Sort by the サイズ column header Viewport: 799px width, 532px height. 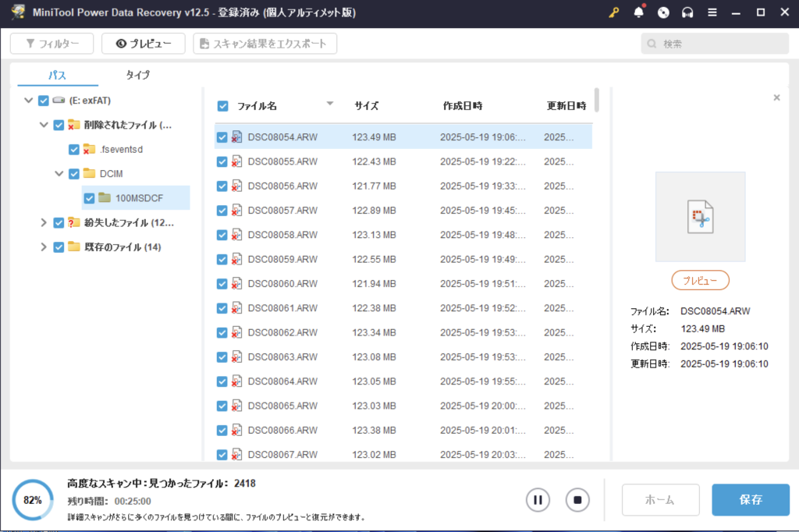(x=367, y=106)
